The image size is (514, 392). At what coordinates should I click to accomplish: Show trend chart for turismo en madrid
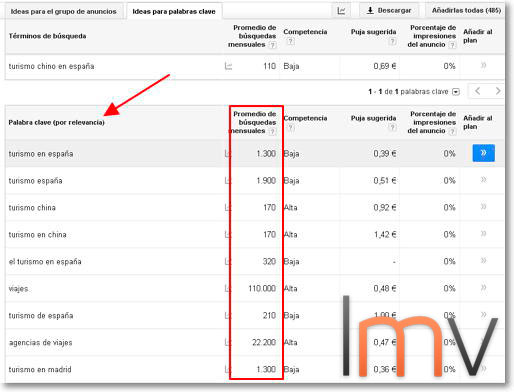227,370
